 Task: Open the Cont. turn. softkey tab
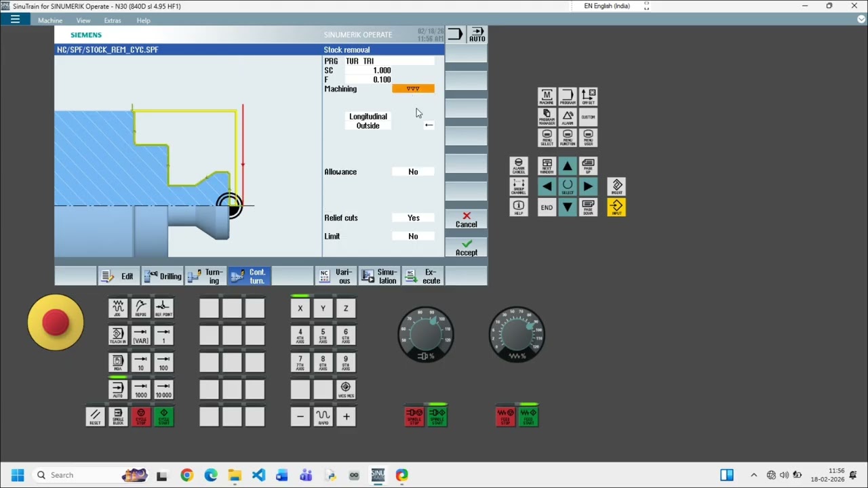pyautogui.click(x=250, y=276)
